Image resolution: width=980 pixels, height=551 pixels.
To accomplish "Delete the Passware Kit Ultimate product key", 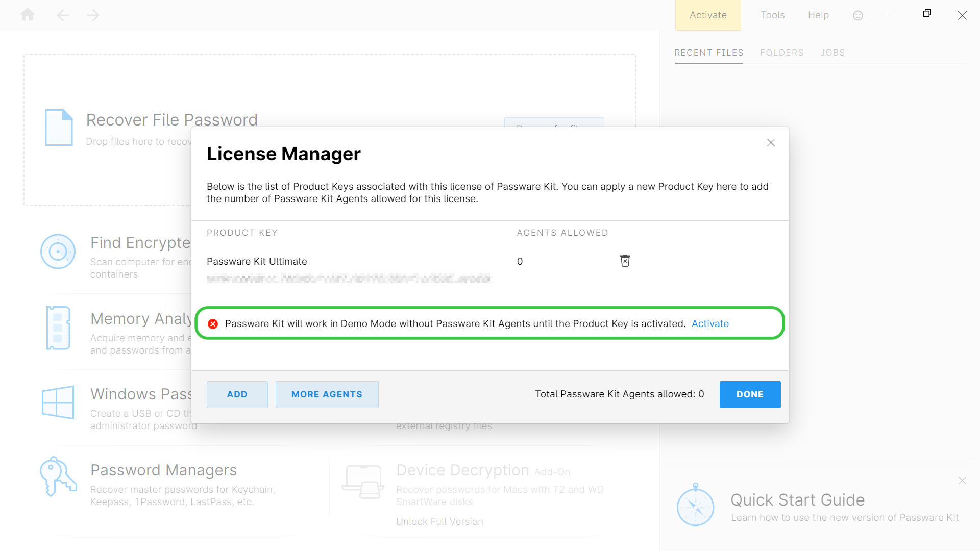I will (x=625, y=261).
